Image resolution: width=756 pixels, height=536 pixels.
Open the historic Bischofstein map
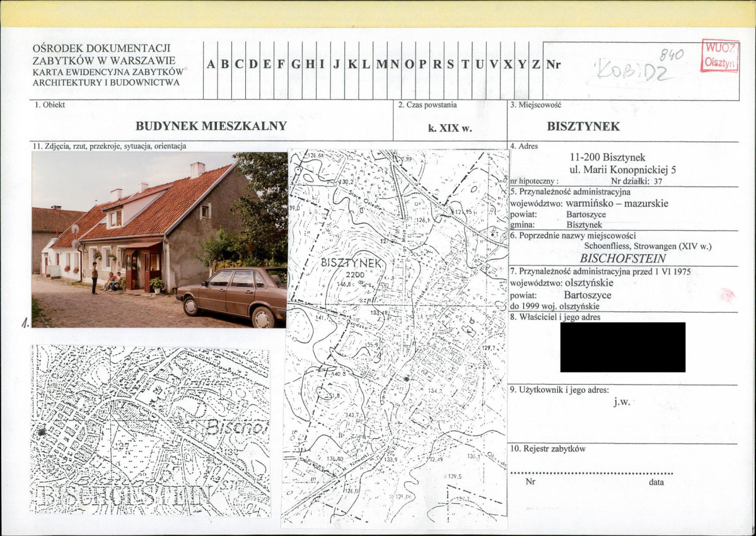(150, 431)
